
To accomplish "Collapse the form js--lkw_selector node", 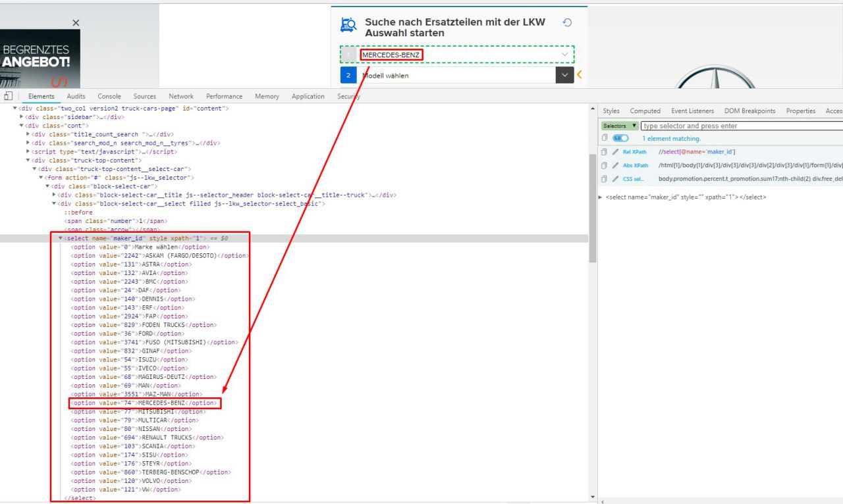I will click(x=41, y=178).
